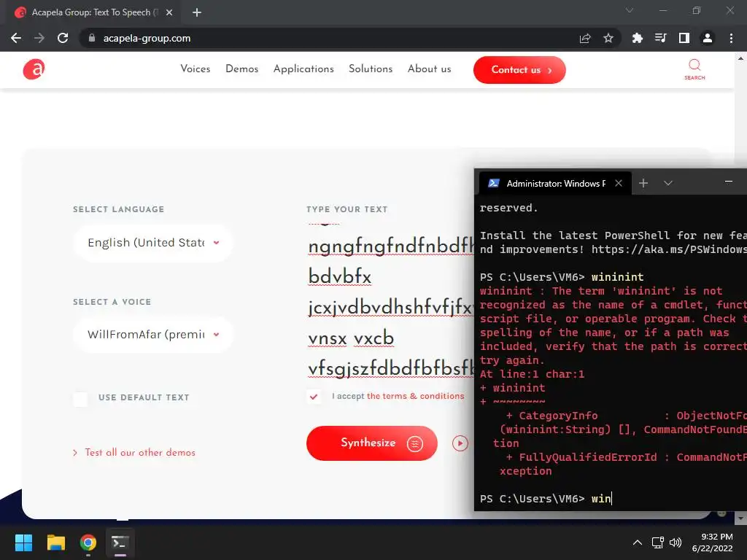Open the About us menu item

click(429, 69)
